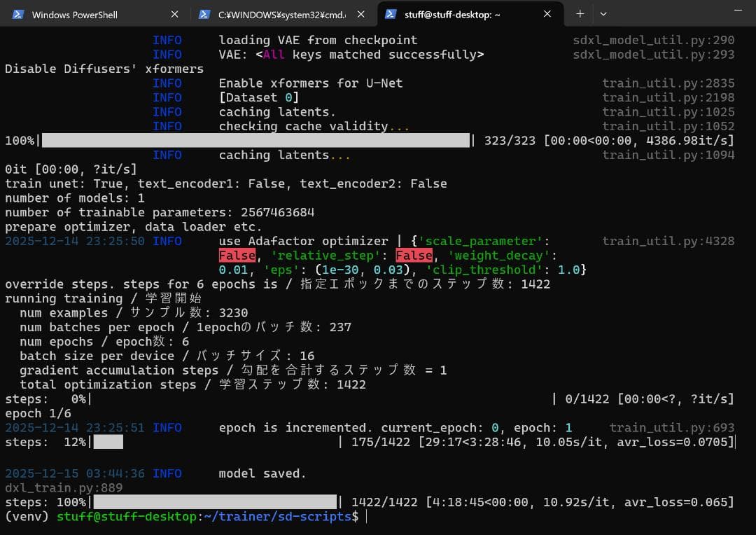
Task: Click the 12% steps progress bar
Action: [108, 442]
